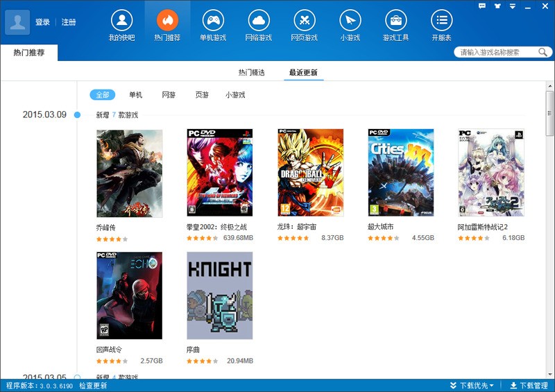Click 新增 7 款游戏 heading

117,115
